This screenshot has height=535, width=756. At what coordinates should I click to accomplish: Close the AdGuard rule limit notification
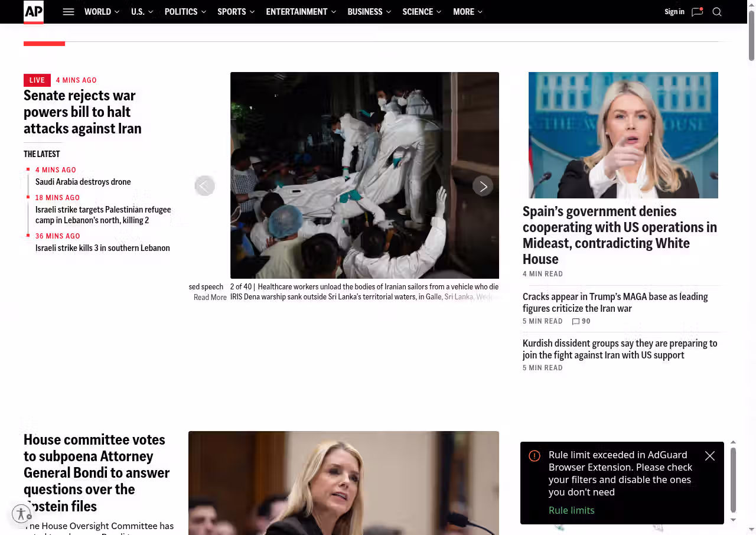710,456
